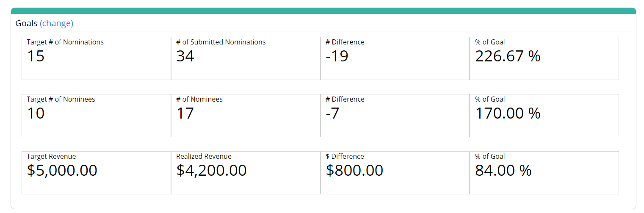
Task: Click the 84.00 % revenue goal figure
Action: pyautogui.click(x=503, y=171)
